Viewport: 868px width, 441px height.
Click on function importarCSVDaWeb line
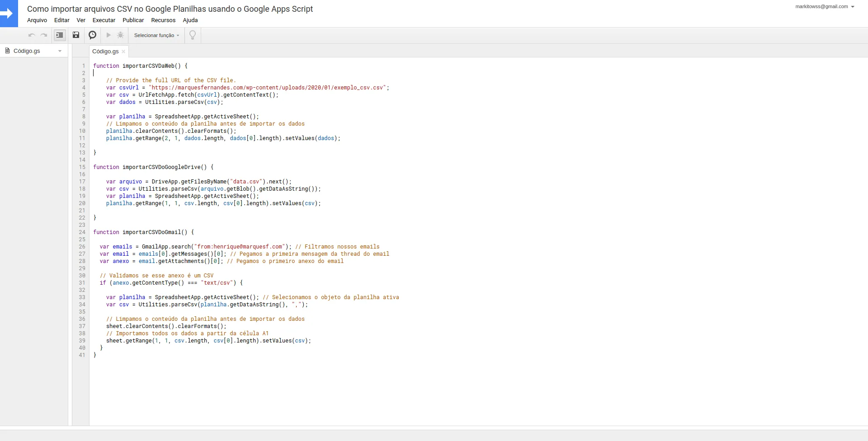tap(140, 66)
